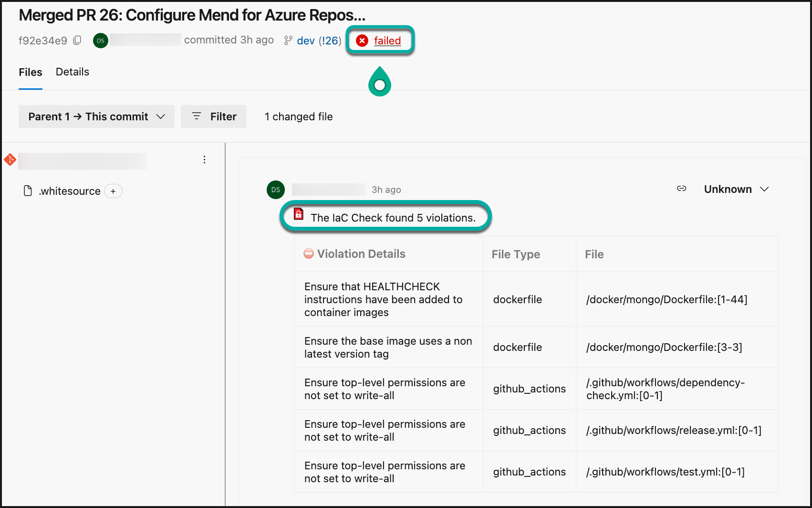Screen dimensions: 812x508
Task: Select the .whitesource file in tree
Action: tap(70, 191)
